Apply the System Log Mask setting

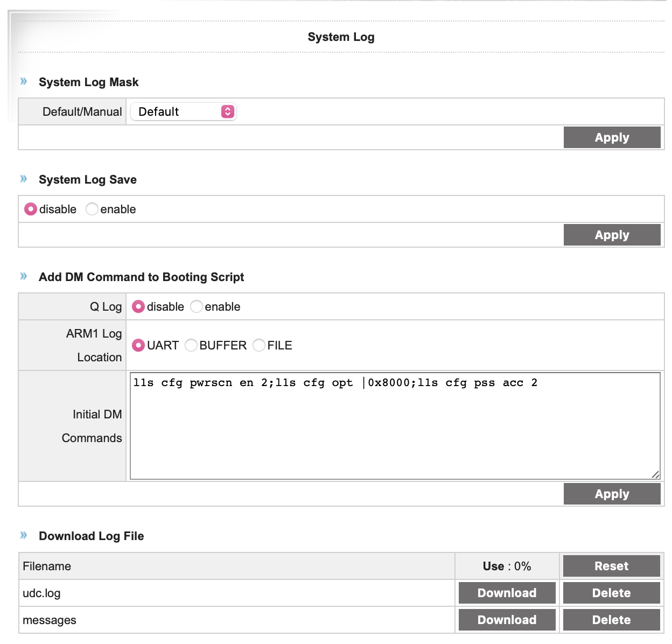612,137
